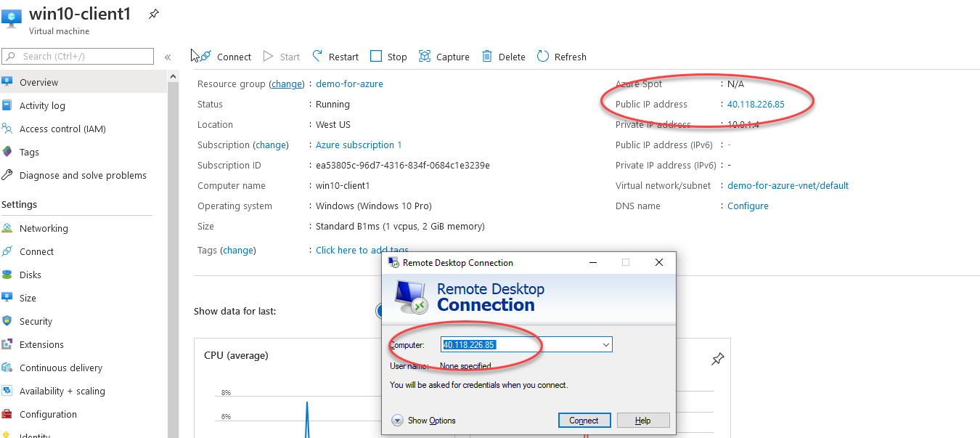Click the Windows (Windows 10 Pro) value
The height and width of the screenshot is (438, 980).
374,206
